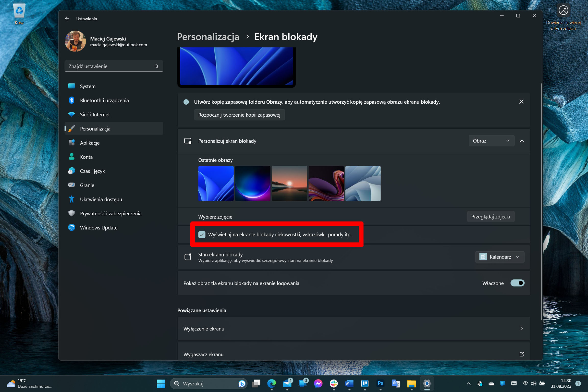Viewport: 588px width, 392px height.
Task: Click Dowiedz się więcej o tym zdjęciu icon
Action: pos(563,10)
